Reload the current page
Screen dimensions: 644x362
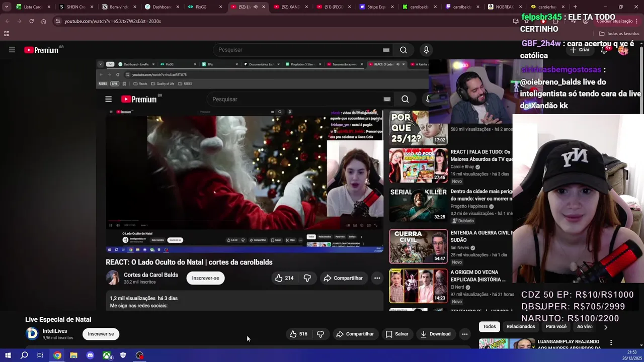pyautogui.click(x=31, y=21)
